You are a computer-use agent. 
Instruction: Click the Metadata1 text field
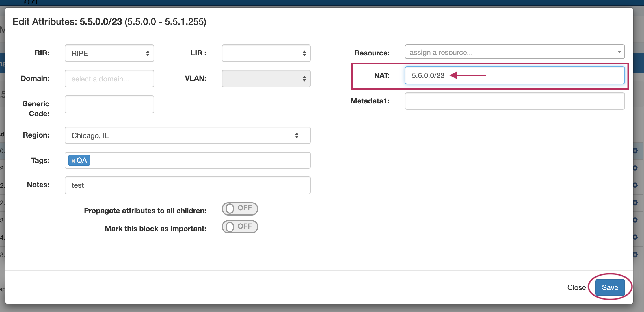(x=515, y=101)
